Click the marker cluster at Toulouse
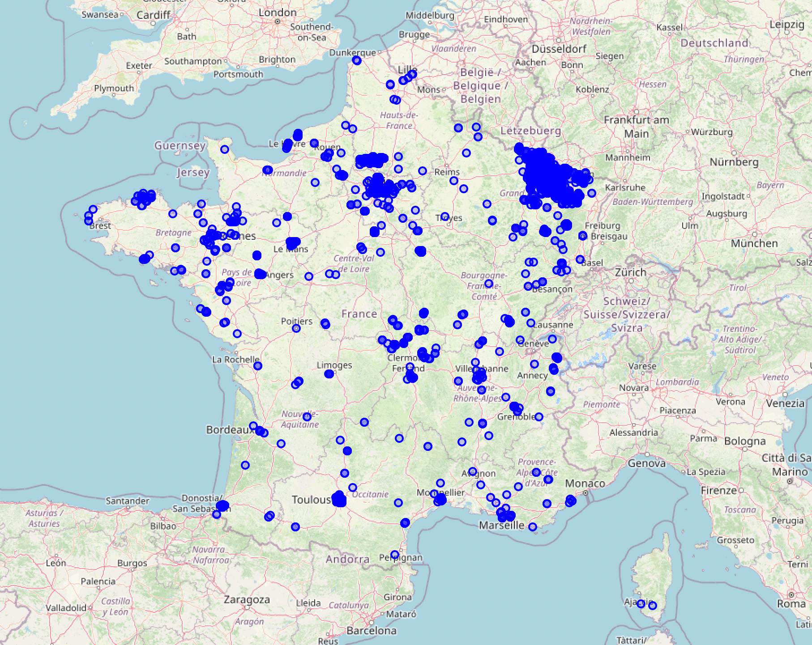Screen dimensions: 812x645 point(339,499)
